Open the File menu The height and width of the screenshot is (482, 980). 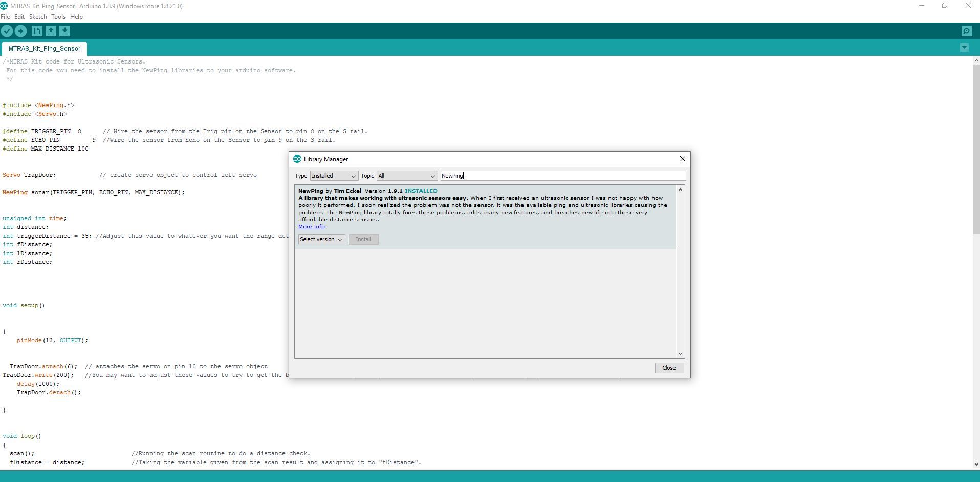point(5,17)
